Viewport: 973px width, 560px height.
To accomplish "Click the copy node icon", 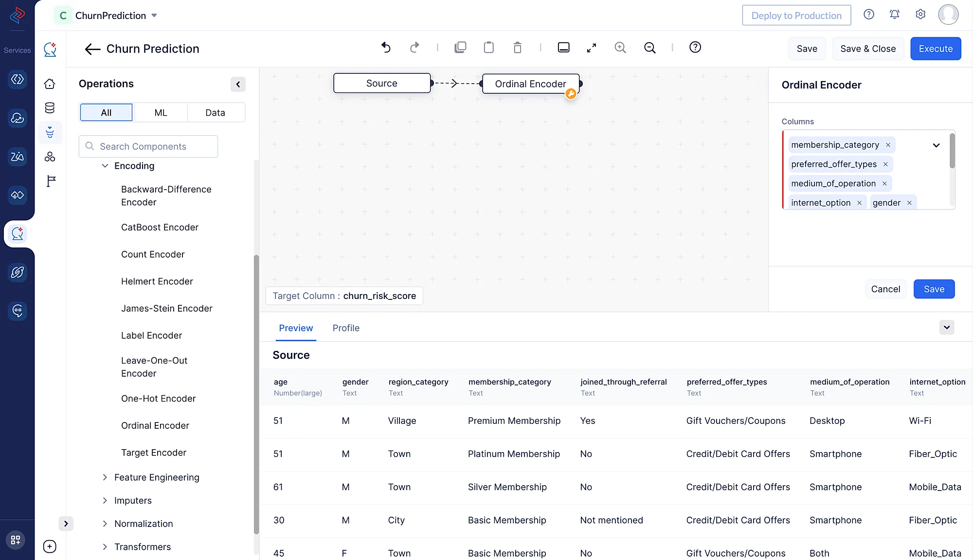I will pyautogui.click(x=460, y=48).
